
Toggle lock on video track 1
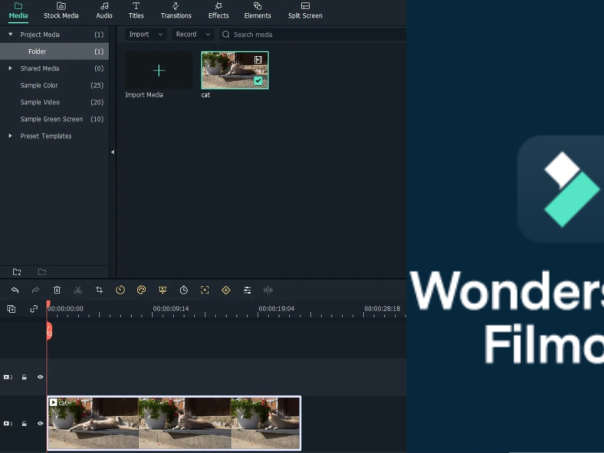click(25, 423)
